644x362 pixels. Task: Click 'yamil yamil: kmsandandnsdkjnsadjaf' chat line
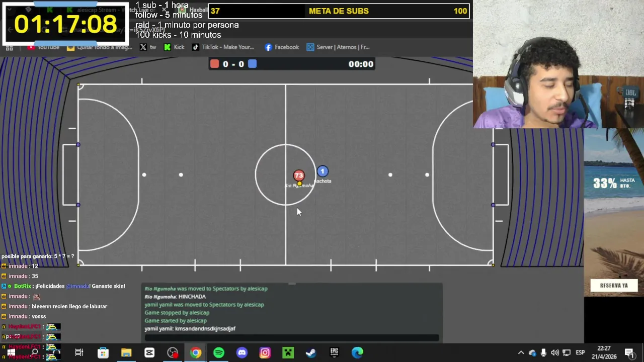click(x=190, y=329)
